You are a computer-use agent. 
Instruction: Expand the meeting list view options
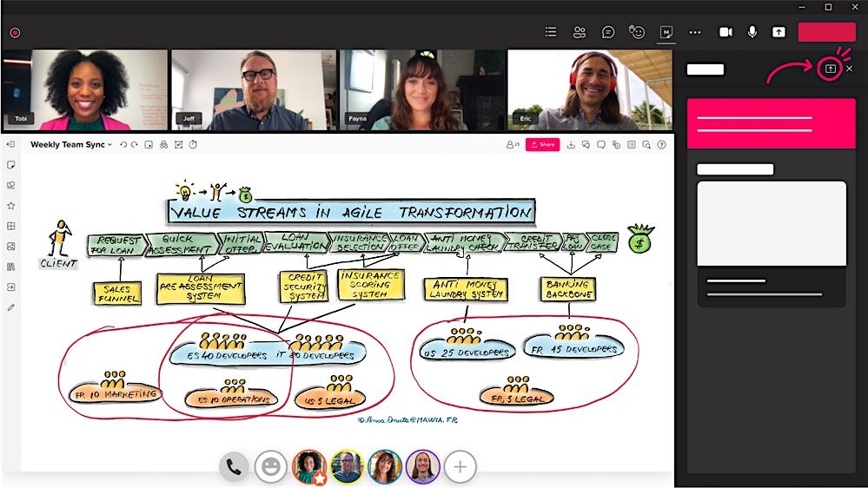[550, 32]
